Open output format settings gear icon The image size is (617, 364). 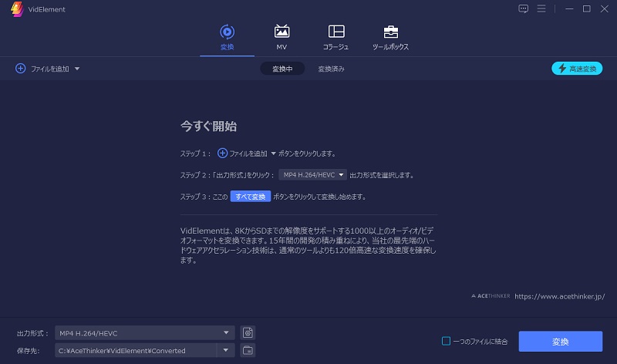point(248,333)
